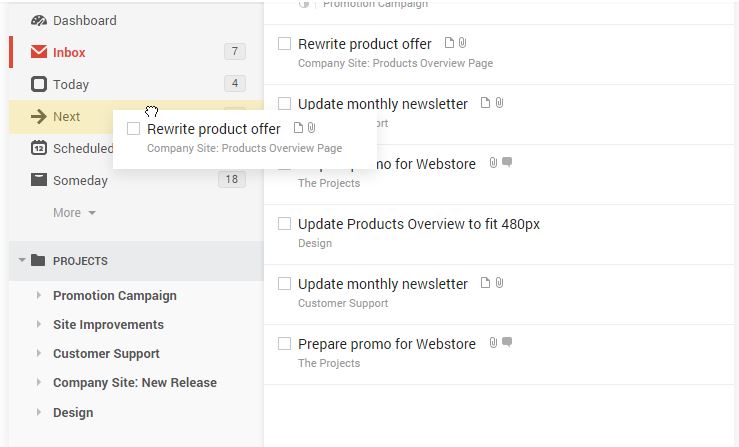Expand the Promotion Campaign project
739x447 pixels.
[x=39, y=295]
